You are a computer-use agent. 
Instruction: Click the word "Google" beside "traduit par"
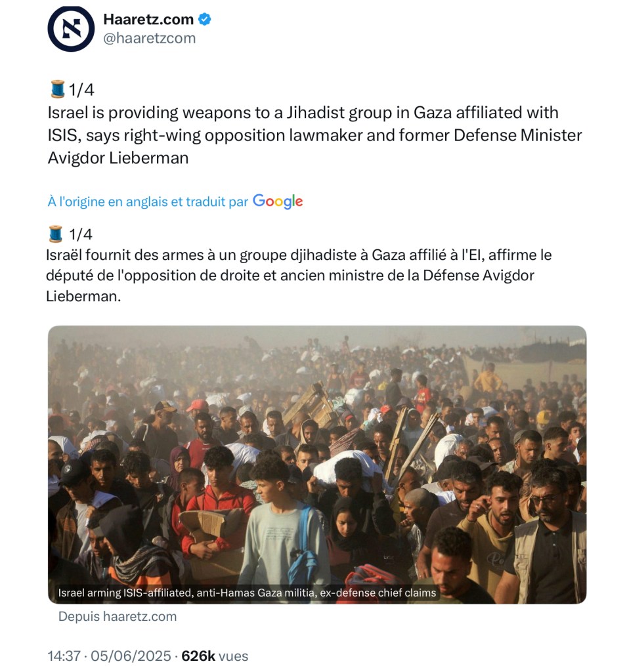click(x=278, y=201)
